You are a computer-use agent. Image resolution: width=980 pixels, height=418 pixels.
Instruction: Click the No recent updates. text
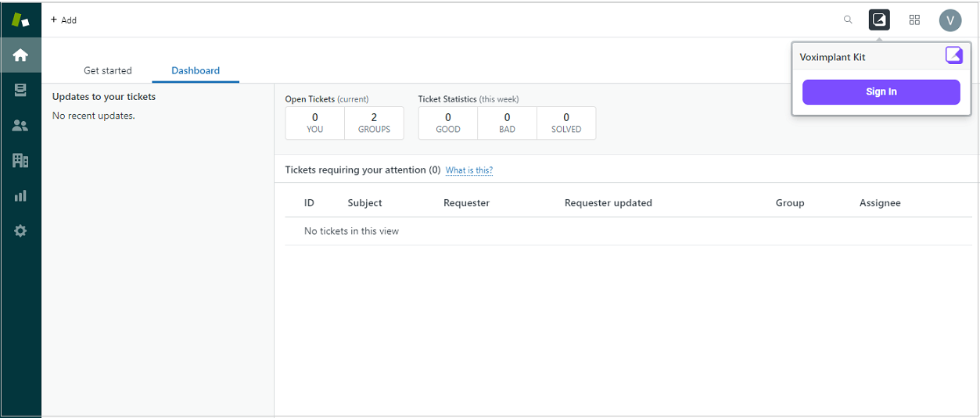click(93, 116)
